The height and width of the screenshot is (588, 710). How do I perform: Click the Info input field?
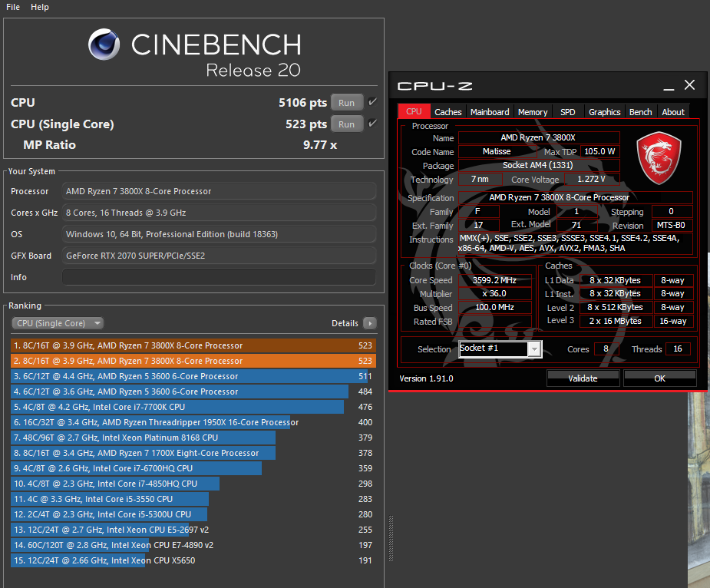click(x=220, y=277)
